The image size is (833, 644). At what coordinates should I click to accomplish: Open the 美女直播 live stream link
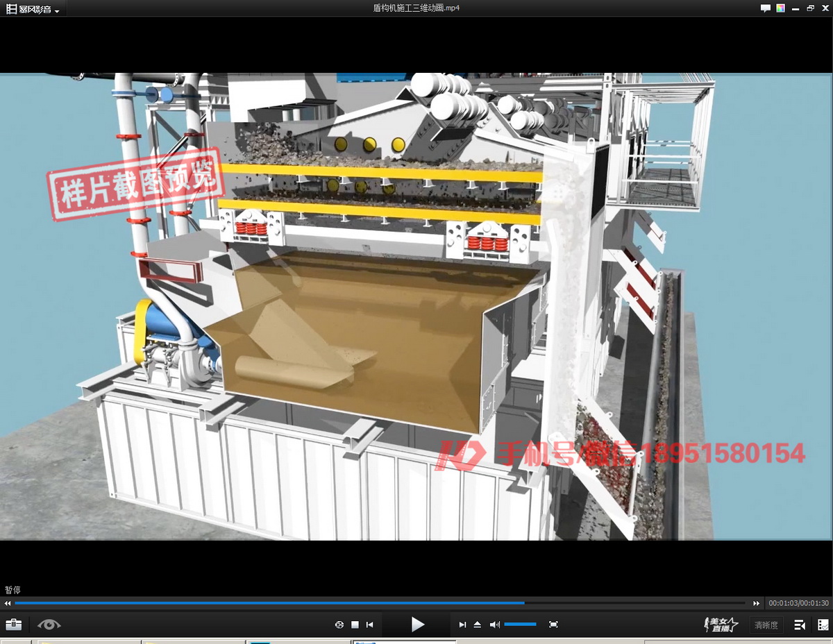pos(721,625)
